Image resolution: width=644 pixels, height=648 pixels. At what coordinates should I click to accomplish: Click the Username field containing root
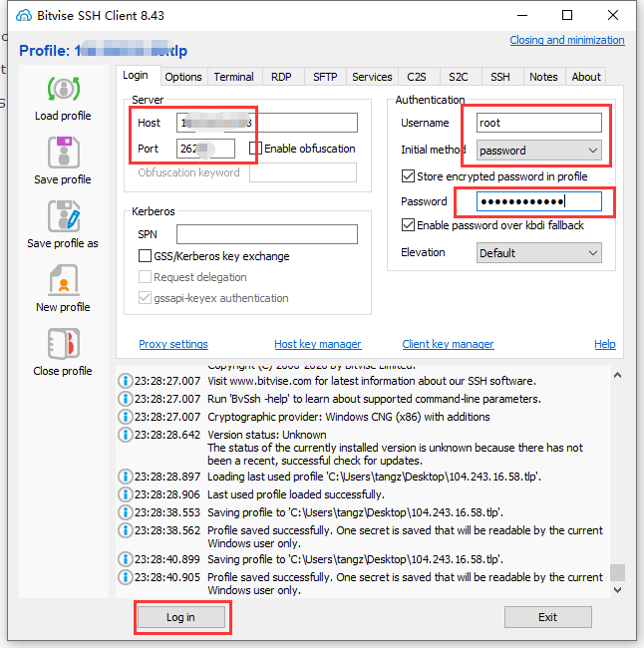pos(539,123)
